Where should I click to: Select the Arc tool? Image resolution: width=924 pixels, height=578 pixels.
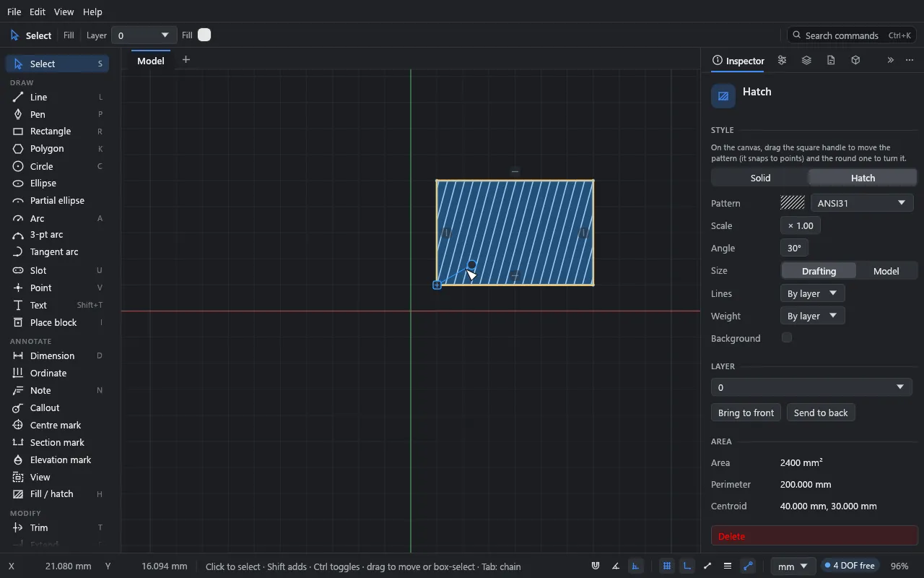57,218
